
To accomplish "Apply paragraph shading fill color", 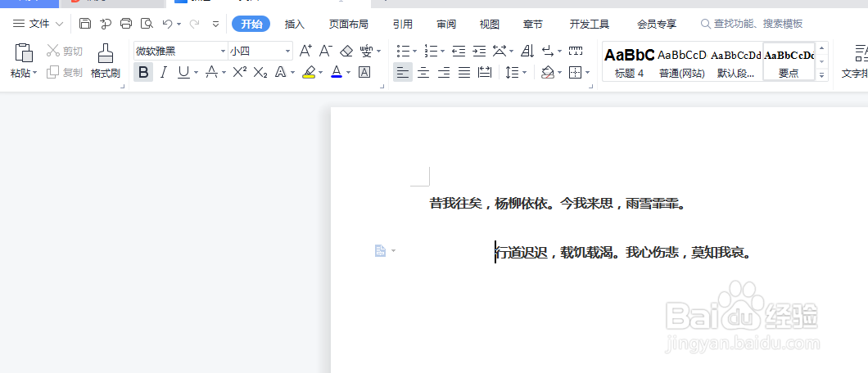I will (x=548, y=72).
